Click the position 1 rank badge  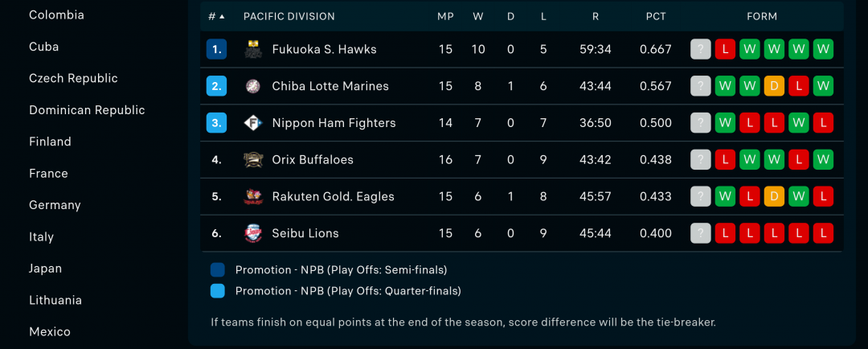216,49
